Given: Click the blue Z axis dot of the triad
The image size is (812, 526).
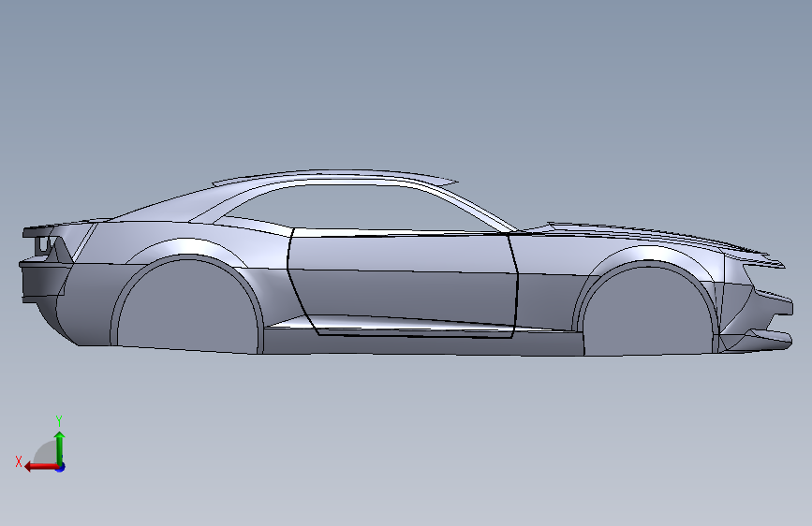Looking at the screenshot, I should [x=61, y=467].
